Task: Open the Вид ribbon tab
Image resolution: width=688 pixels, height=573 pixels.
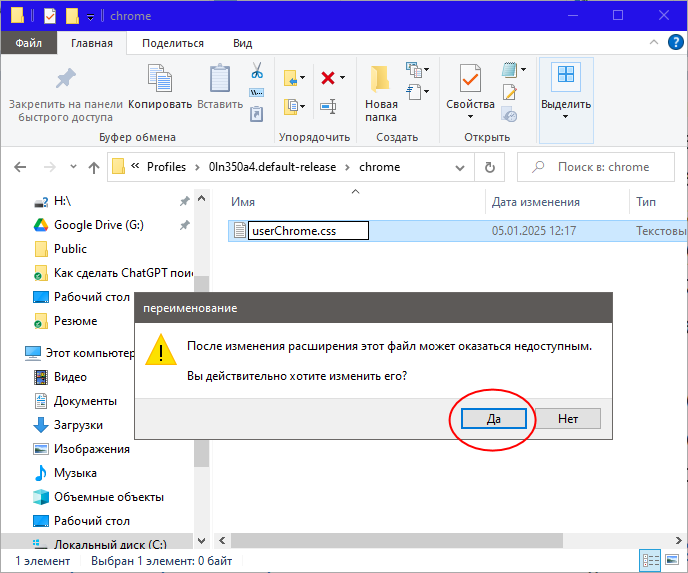Action: 242,43
